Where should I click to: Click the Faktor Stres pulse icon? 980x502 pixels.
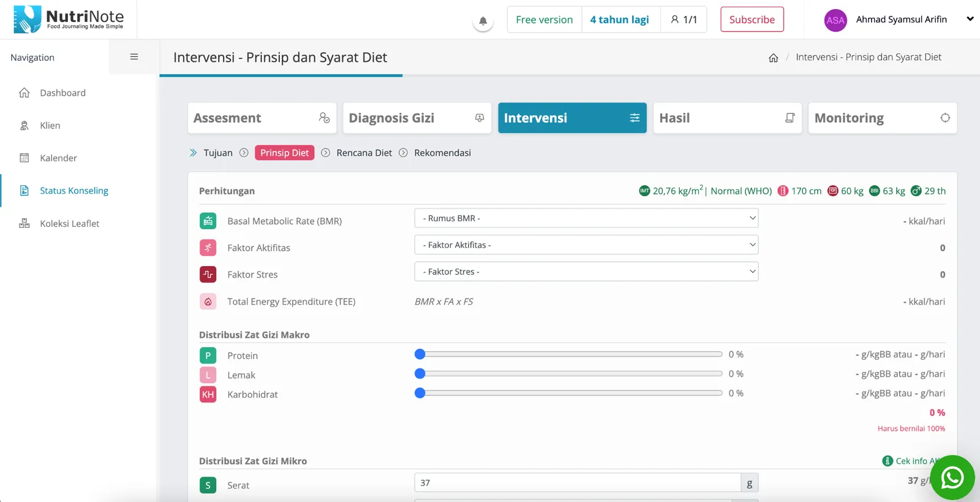tap(208, 275)
